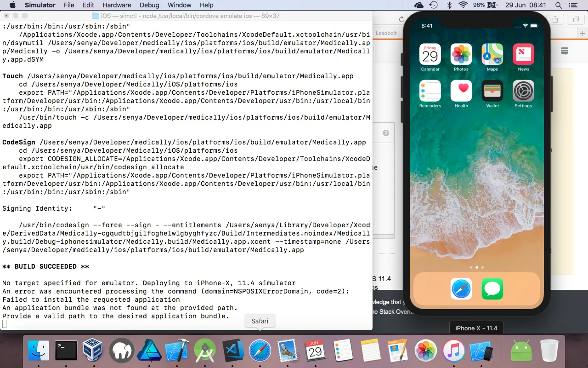Open the News app on the simulator

click(523, 54)
